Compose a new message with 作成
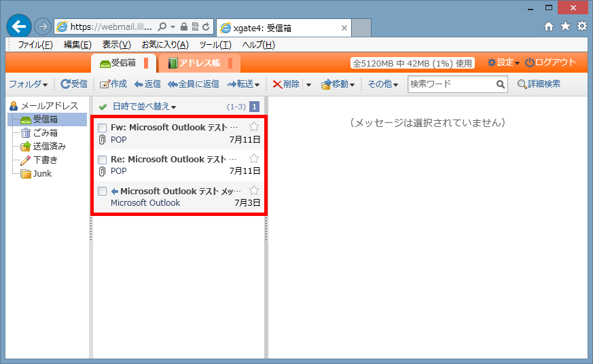 point(104,84)
